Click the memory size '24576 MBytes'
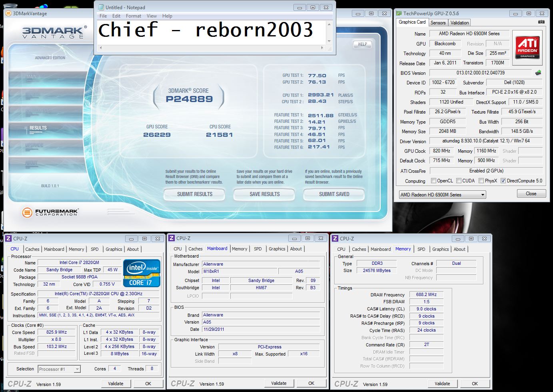 click(x=377, y=270)
